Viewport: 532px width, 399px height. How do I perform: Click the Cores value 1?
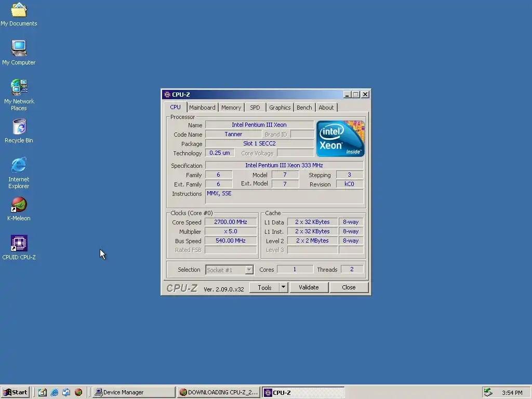(x=295, y=270)
